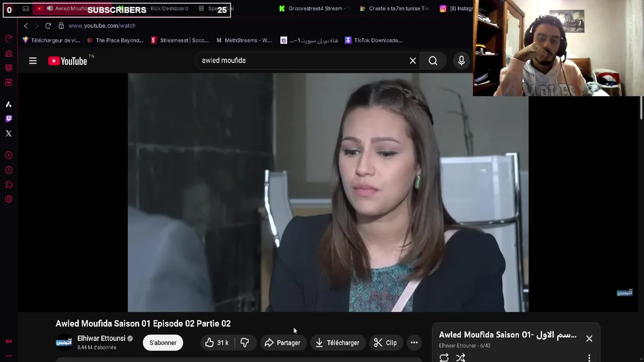Screen dimensions: 644x362
Task: Close the Awled Moufida playlist panel
Action: [x=589, y=339]
